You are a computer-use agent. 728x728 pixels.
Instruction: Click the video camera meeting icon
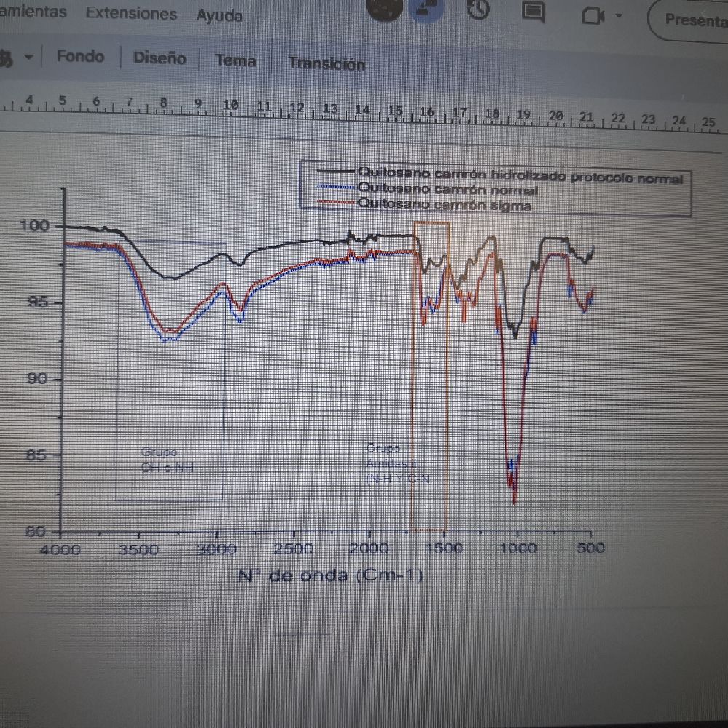[x=594, y=16]
